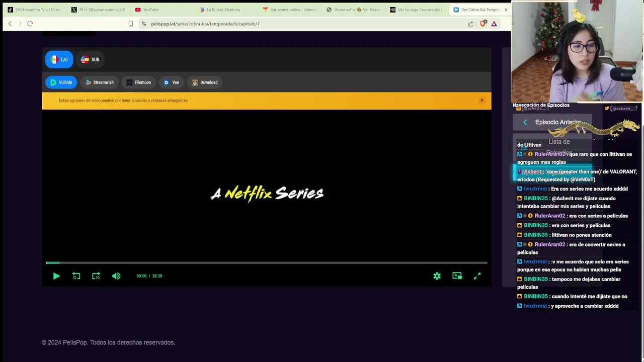Click the 00:06 / 38:39 time display
Viewport: 644px width, 362px height.
149,276
